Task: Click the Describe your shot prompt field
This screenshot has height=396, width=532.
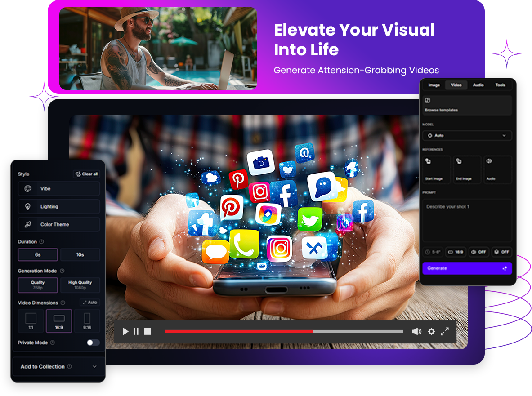Action: 467,220
